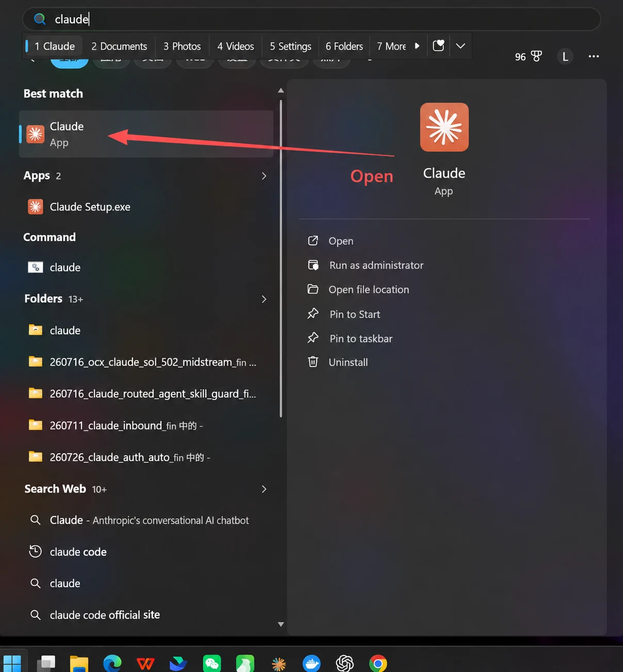Expand the Folders 13+ section chevron

pyautogui.click(x=264, y=299)
